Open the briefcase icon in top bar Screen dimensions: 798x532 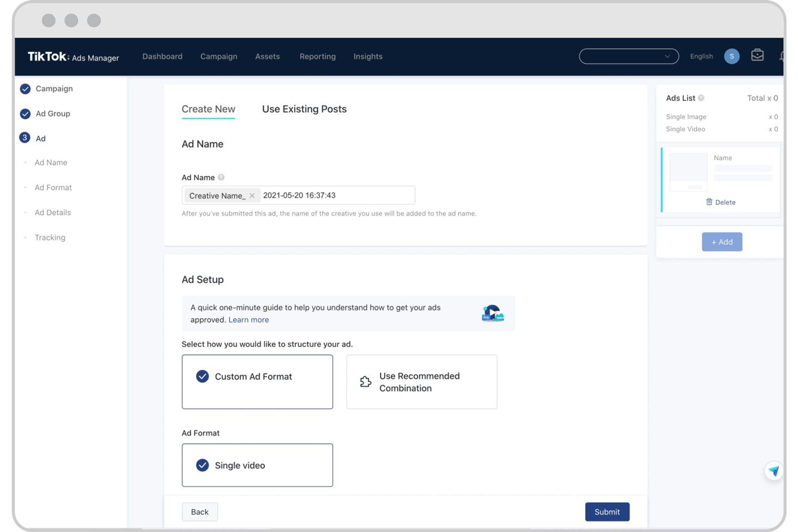tap(757, 55)
